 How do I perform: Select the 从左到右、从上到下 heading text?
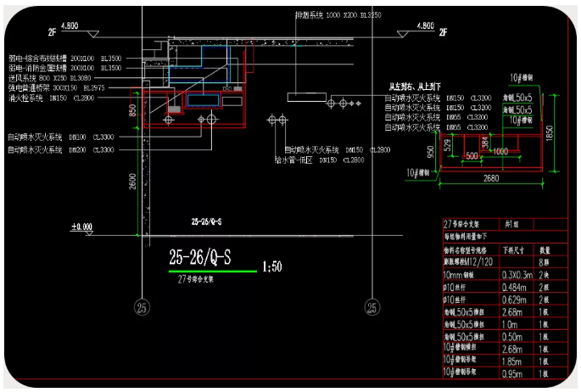tap(415, 87)
